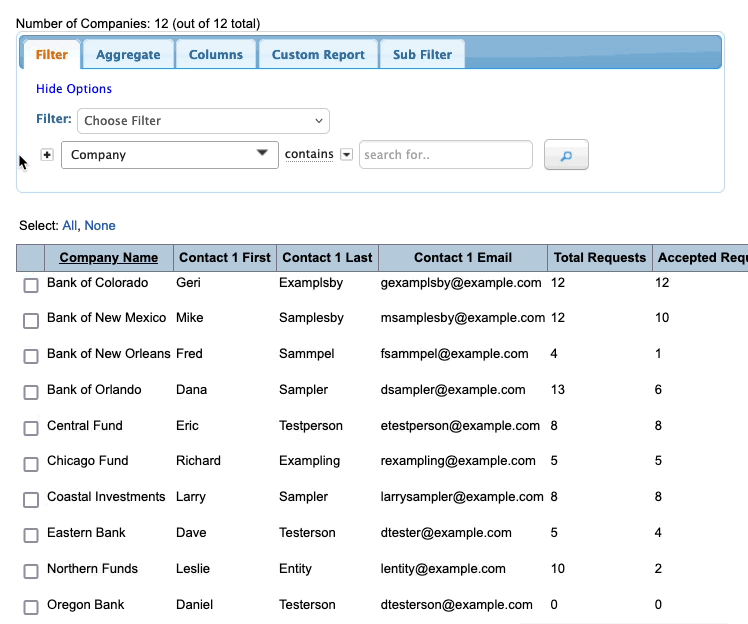This screenshot has width=748, height=624.
Task: Sort by Company Name column header
Action: point(108,258)
